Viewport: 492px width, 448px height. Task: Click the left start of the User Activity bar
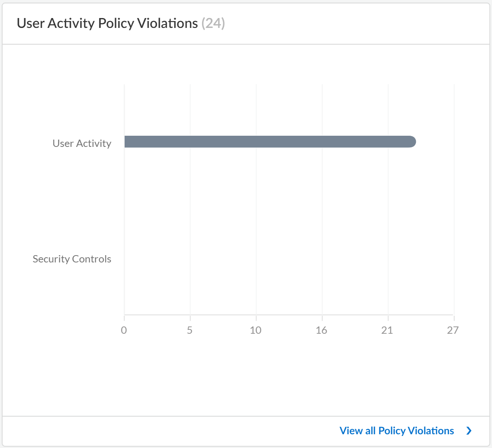pos(127,142)
